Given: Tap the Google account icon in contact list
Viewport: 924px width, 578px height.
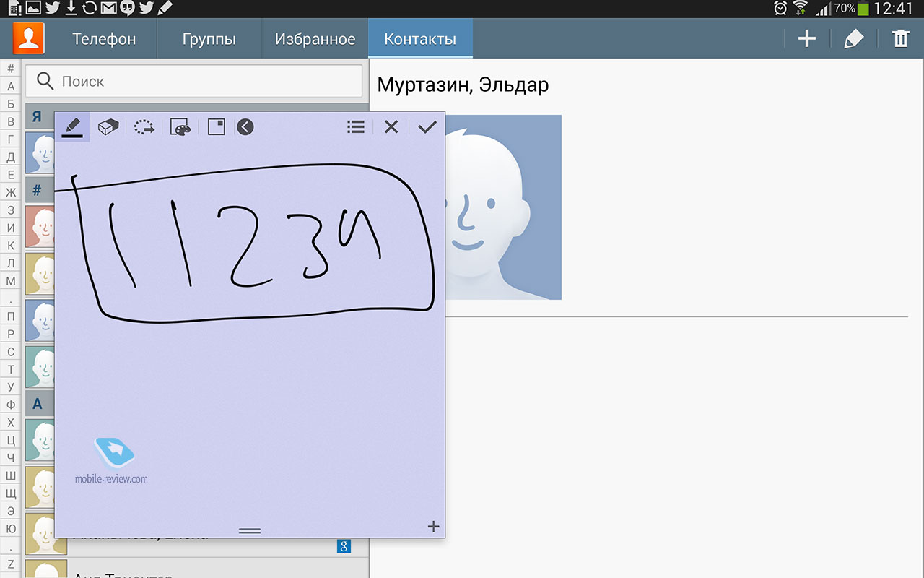Looking at the screenshot, I should tap(344, 546).
